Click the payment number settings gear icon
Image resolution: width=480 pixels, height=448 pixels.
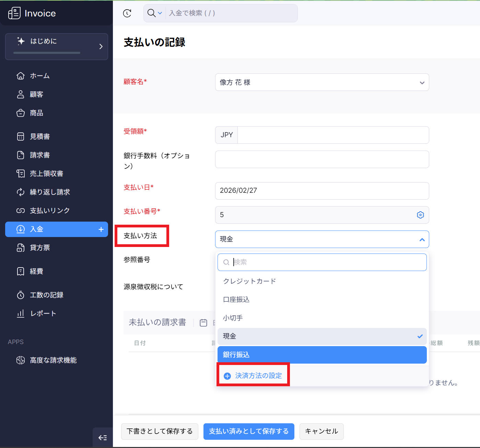[420, 215]
